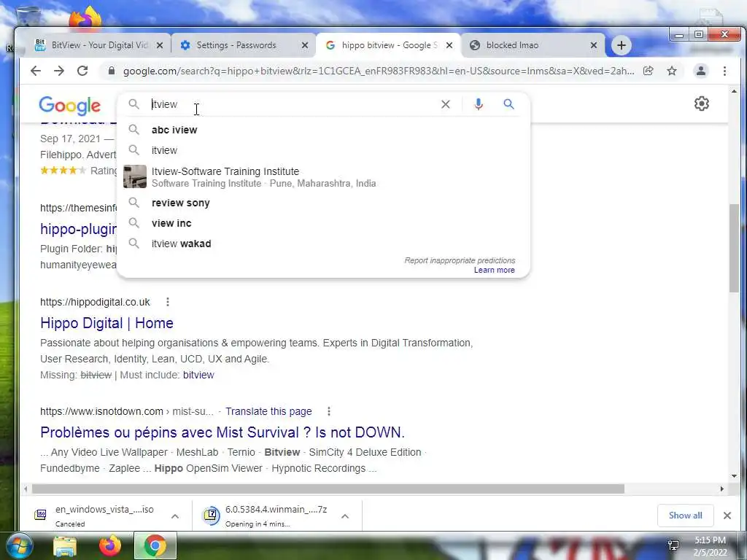Click 'Translate this page' link
Viewport: 747px width, 560px height.
(268, 411)
